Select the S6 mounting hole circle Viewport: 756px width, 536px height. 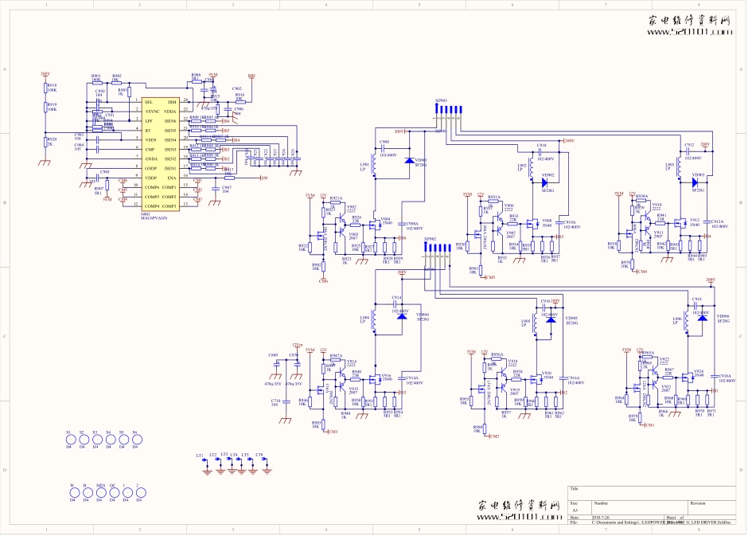tap(135, 440)
